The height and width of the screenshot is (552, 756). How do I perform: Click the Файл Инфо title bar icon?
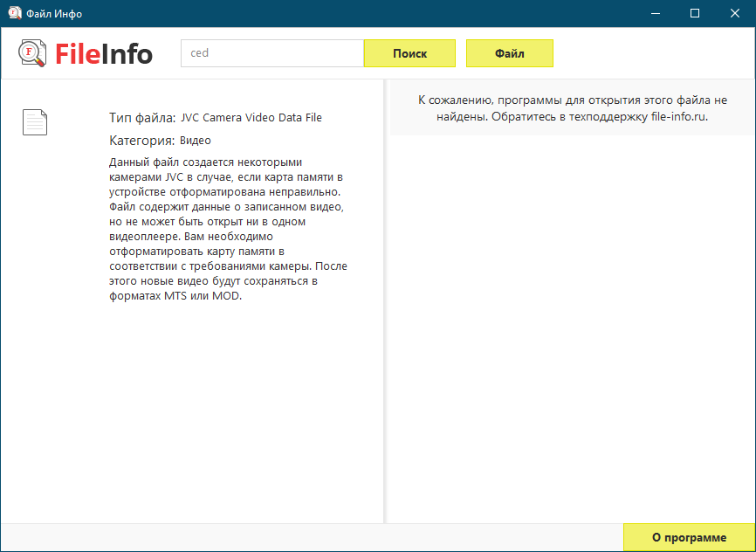15,13
